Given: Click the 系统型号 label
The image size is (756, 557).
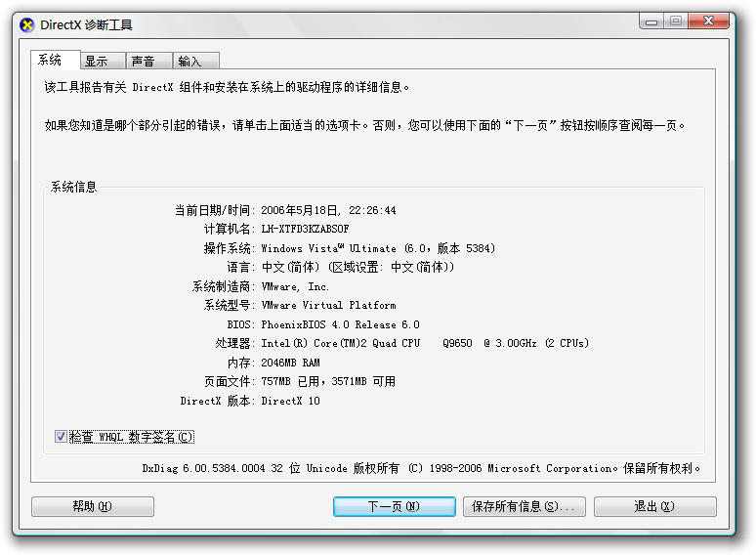Looking at the screenshot, I should [229, 305].
